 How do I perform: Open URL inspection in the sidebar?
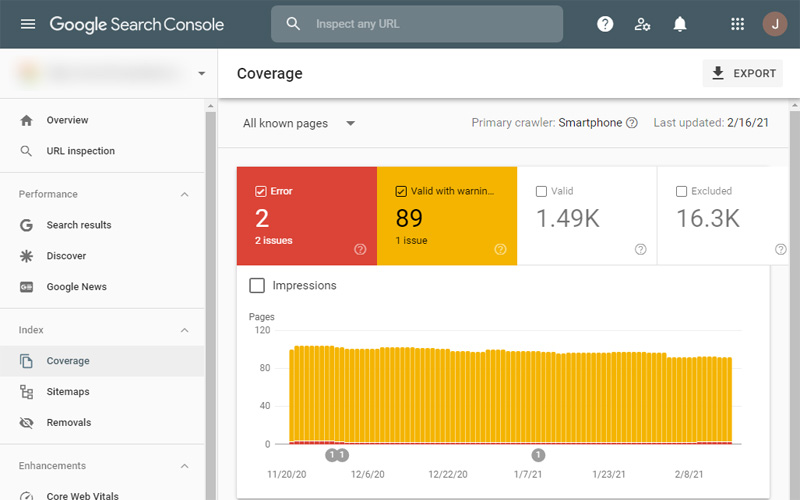tap(102, 151)
